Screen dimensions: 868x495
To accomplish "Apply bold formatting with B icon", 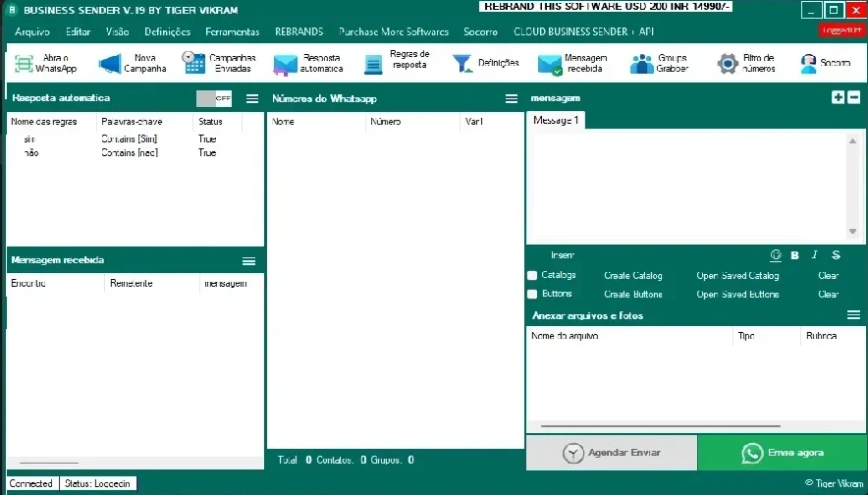I will pyautogui.click(x=795, y=255).
